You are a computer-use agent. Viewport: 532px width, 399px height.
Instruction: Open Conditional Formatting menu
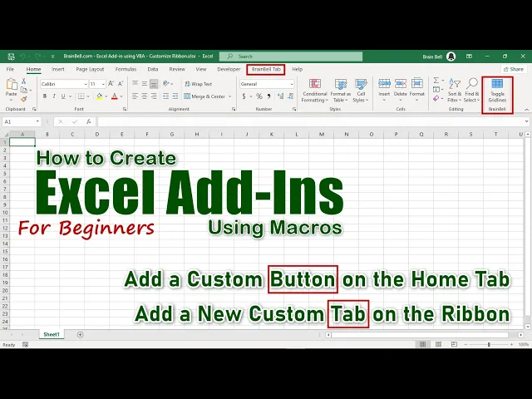(x=315, y=91)
